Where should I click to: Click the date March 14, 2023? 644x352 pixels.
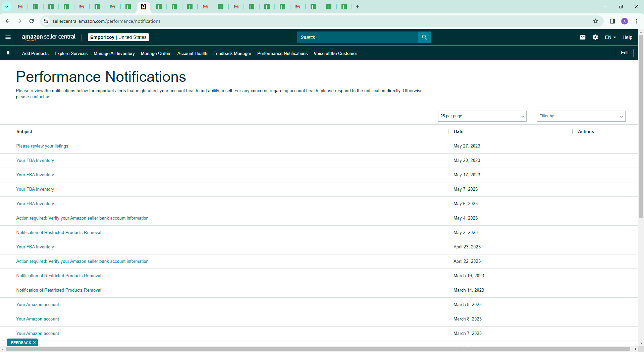click(x=469, y=290)
